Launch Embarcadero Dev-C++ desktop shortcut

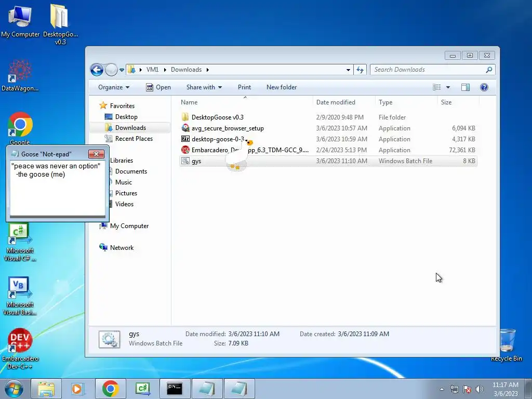pyautogui.click(x=20, y=349)
